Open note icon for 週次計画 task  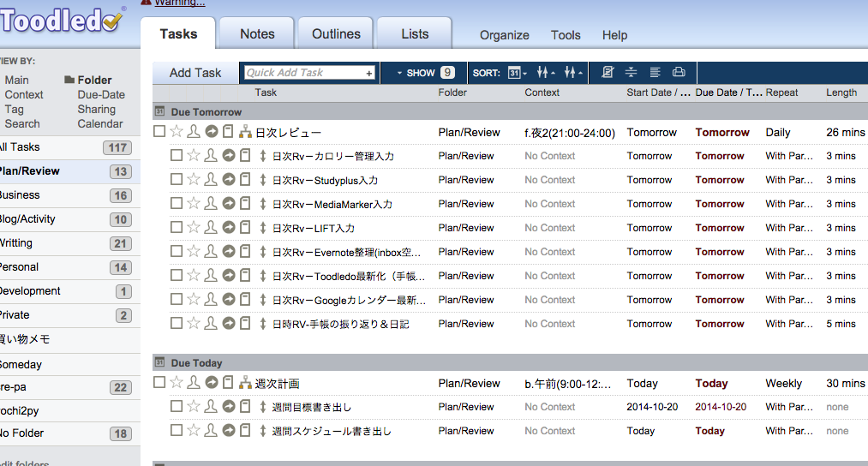(x=228, y=383)
